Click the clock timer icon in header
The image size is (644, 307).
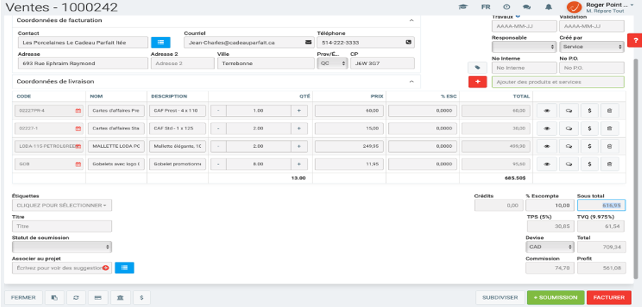(x=506, y=6)
